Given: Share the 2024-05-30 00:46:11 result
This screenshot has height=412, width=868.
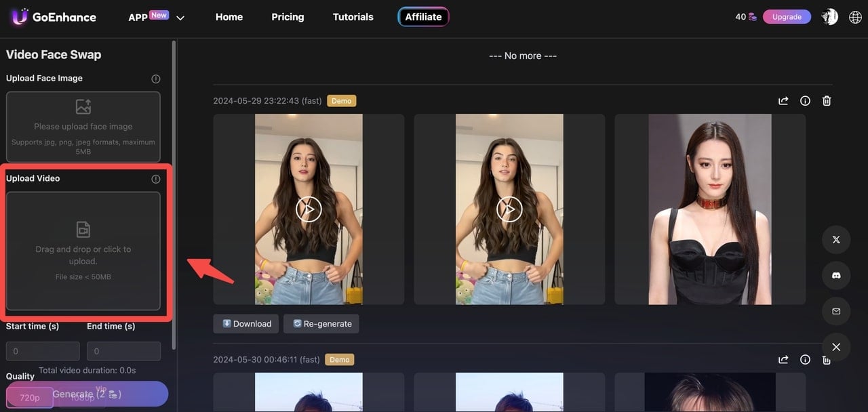Looking at the screenshot, I should pos(783,360).
